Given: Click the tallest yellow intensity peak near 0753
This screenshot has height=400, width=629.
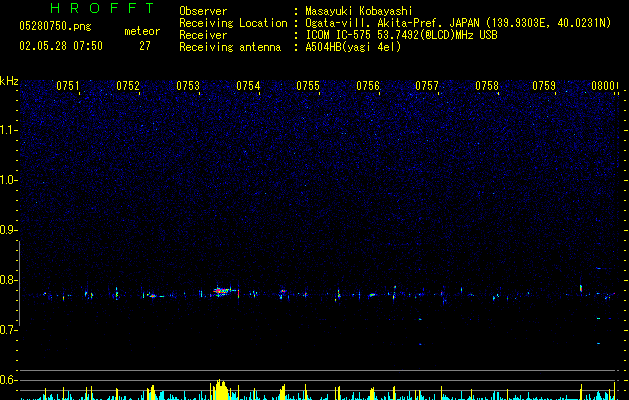Looking at the screenshot, I should pyautogui.click(x=219, y=390).
